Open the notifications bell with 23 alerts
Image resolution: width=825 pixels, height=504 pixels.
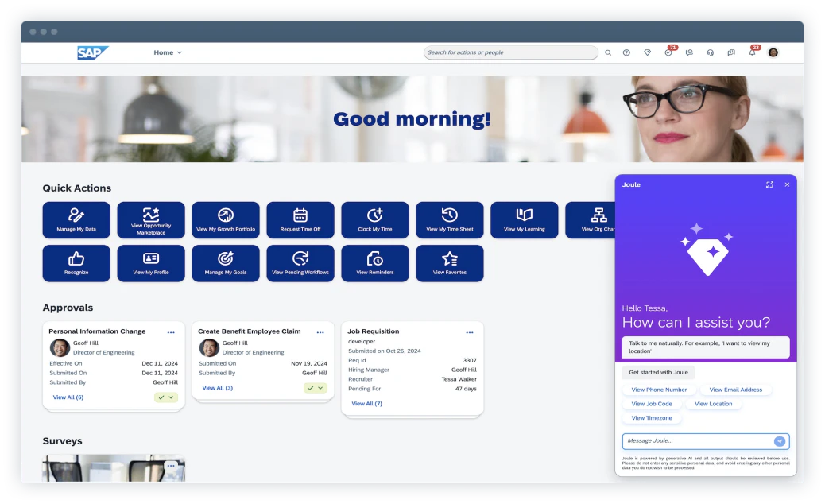pyautogui.click(x=752, y=52)
